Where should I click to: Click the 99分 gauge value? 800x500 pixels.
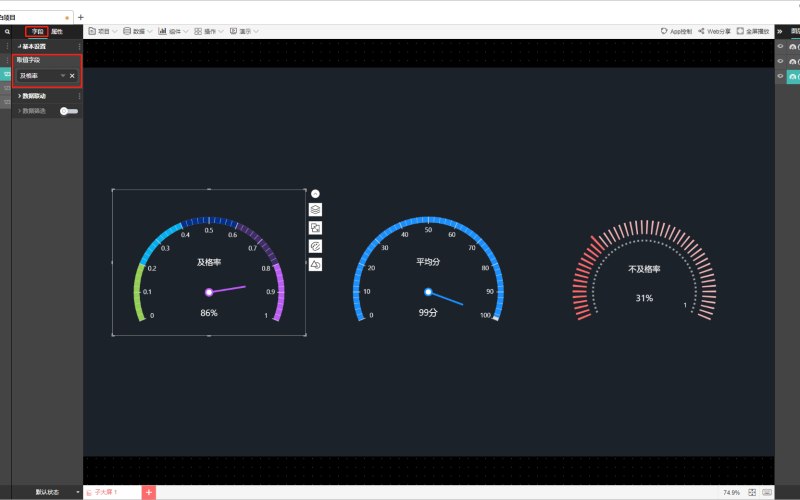pos(428,313)
